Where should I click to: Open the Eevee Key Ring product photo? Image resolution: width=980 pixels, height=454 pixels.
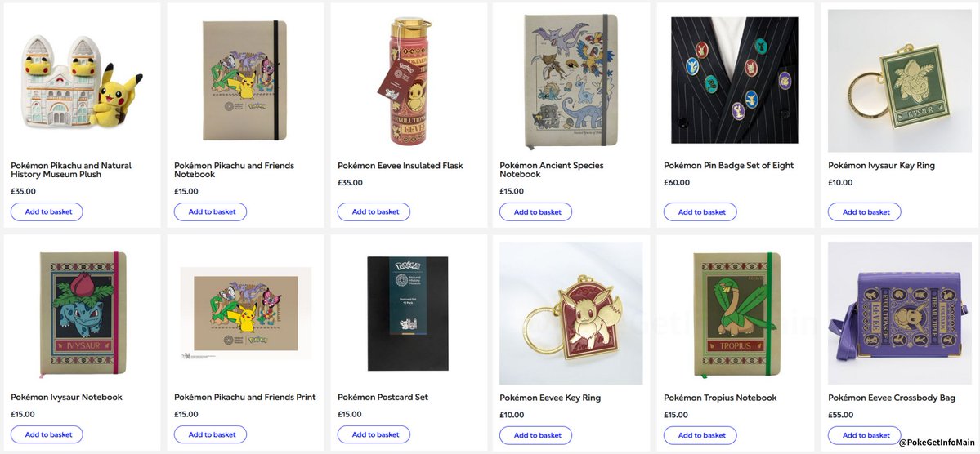tap(571, 313)
